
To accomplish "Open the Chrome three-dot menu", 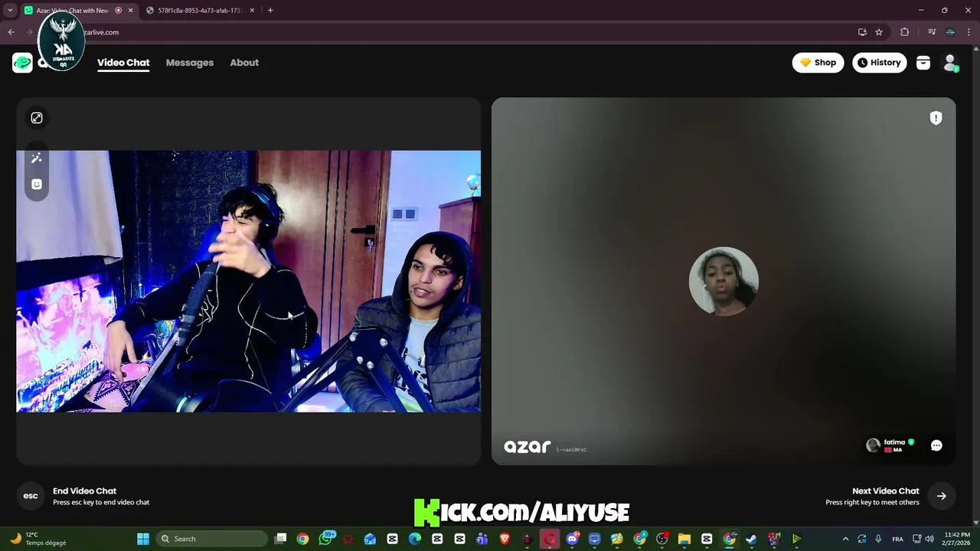I will point(969,32).
